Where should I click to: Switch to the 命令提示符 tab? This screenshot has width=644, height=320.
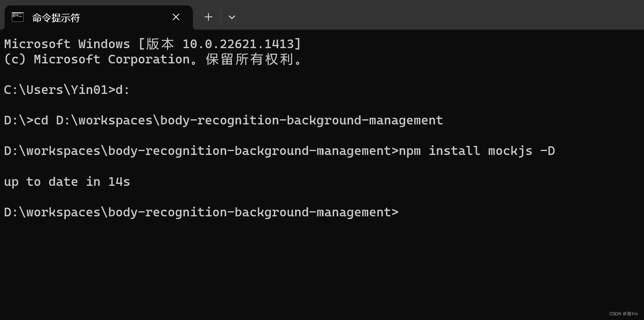tap(56, 18)
